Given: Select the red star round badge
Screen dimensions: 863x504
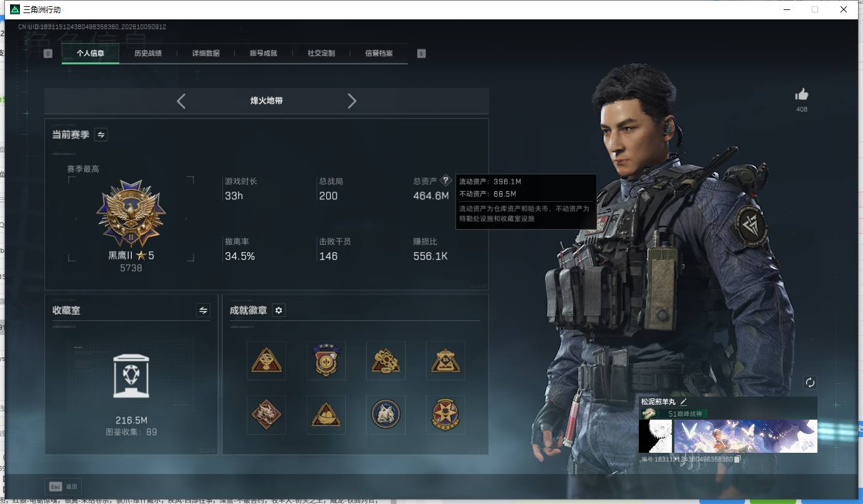Looking at the screenshot, I should 446,415.
